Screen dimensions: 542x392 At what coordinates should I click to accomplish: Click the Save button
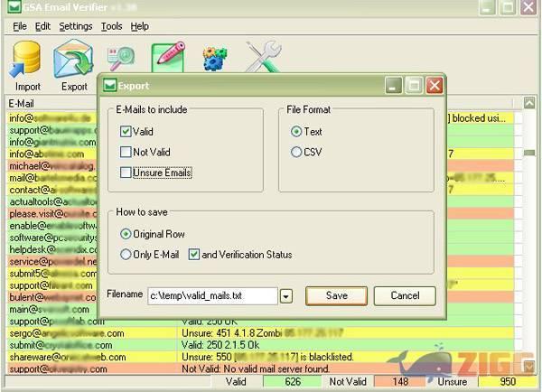[336, 296]
